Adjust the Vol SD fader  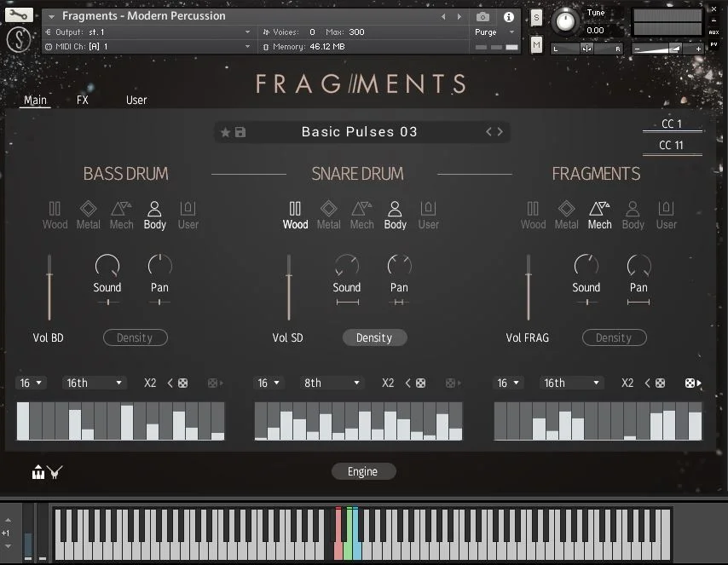coord(289,287)
